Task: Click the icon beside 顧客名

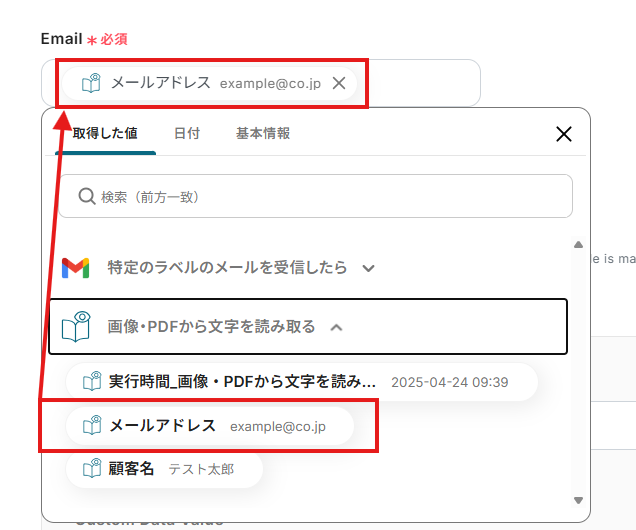Action: (92, 468)
